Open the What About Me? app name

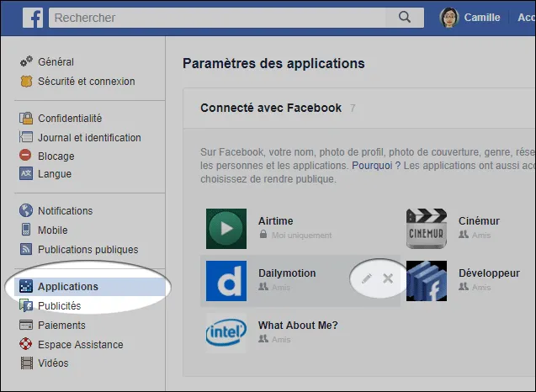coord(298,325)
